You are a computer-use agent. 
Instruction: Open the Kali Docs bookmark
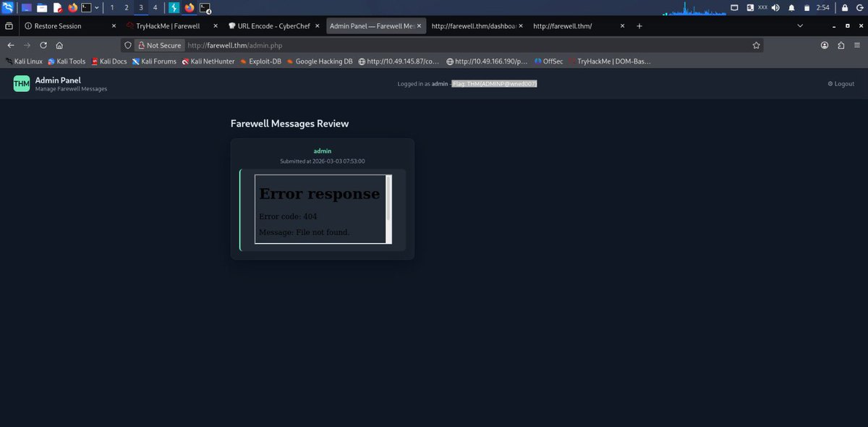click(109, 62)
